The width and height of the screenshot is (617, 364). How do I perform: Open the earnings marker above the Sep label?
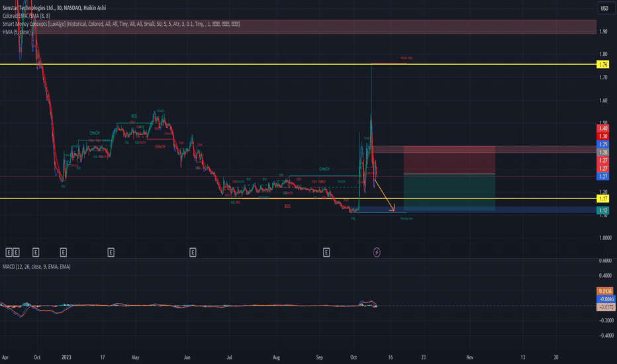[326, 252]
